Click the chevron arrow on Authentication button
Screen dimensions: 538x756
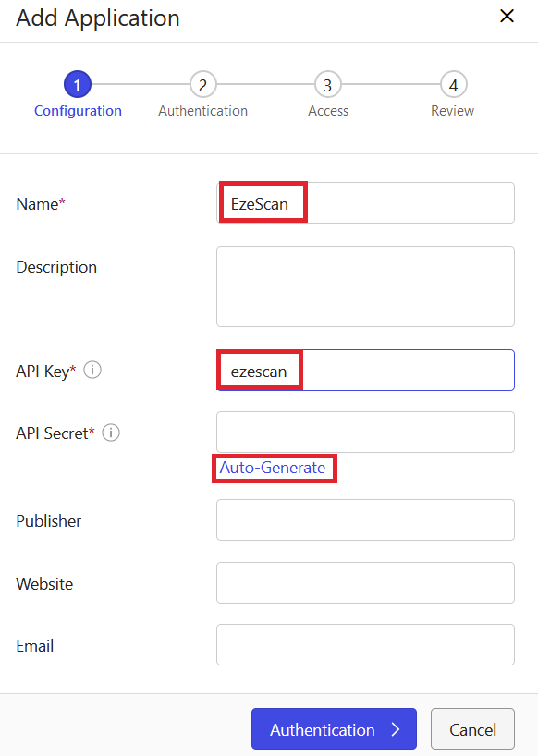[x=396, y=729]
